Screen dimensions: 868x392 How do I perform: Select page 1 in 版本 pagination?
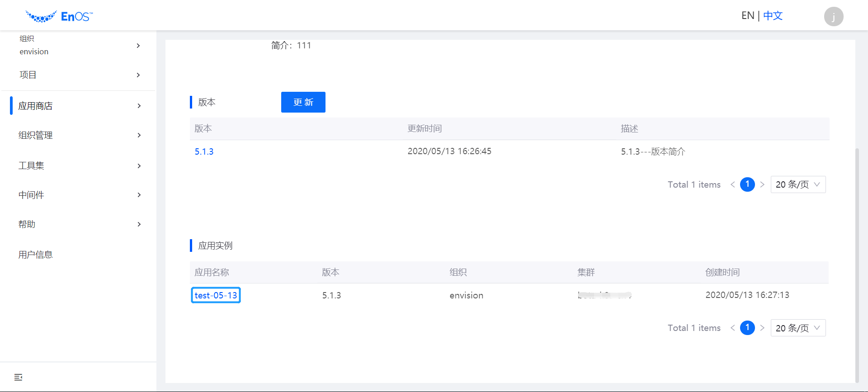pos(747,184)
